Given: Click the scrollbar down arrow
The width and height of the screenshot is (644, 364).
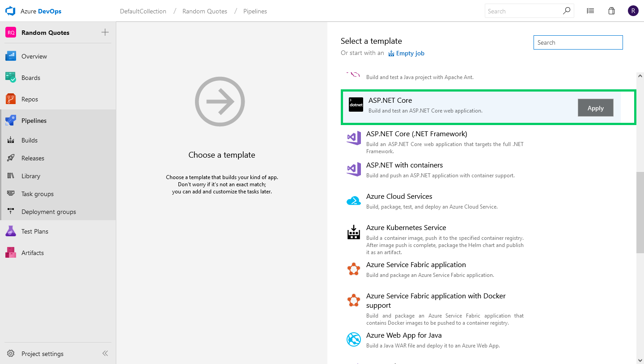Looking at the screenshot, I should coord(640,360).
